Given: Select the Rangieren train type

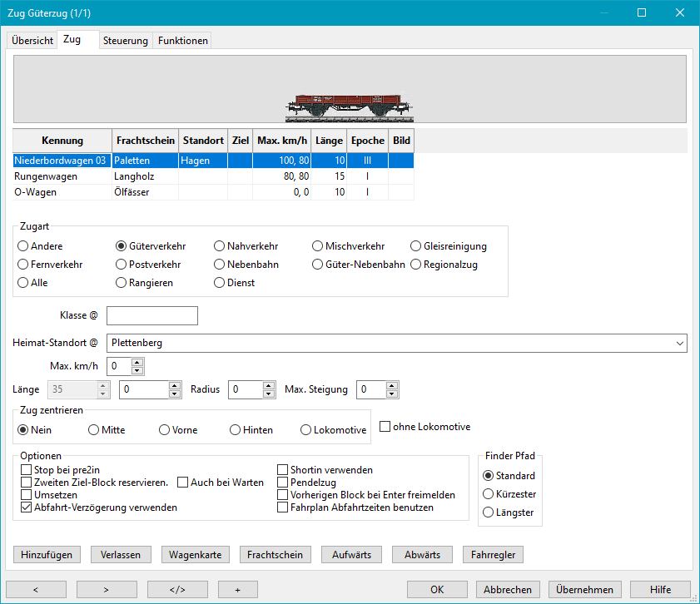Looking at the screenshot, I should coord(122,283).
